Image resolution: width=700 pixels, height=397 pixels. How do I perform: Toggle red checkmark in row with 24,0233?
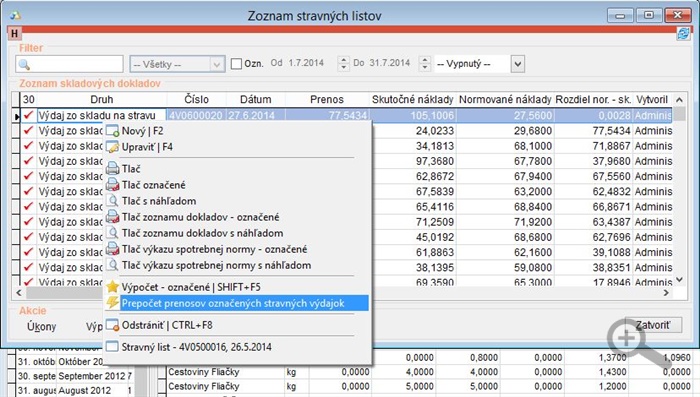tap(29, 130)
